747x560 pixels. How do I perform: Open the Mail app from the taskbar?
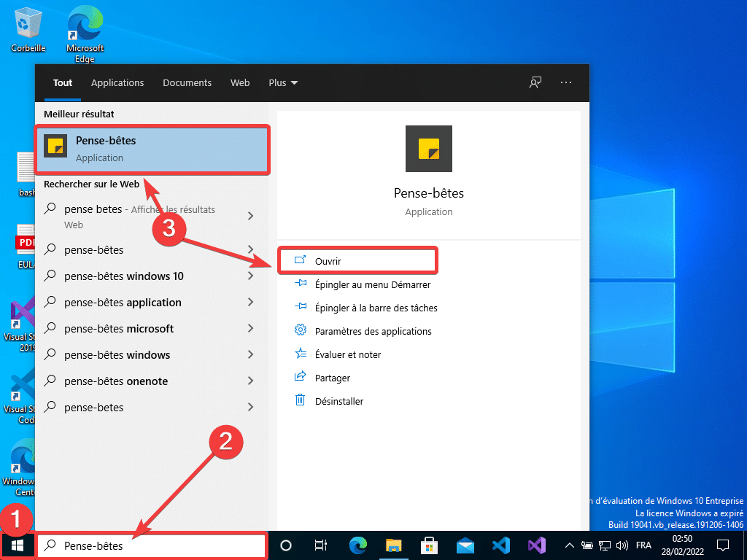coord(465,545)
